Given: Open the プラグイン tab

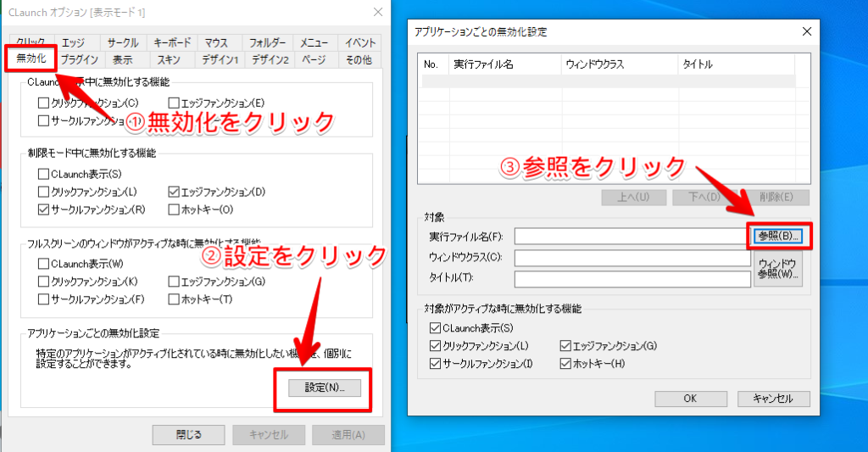Looking at the screenshot, I should click(x=79, y=60).
